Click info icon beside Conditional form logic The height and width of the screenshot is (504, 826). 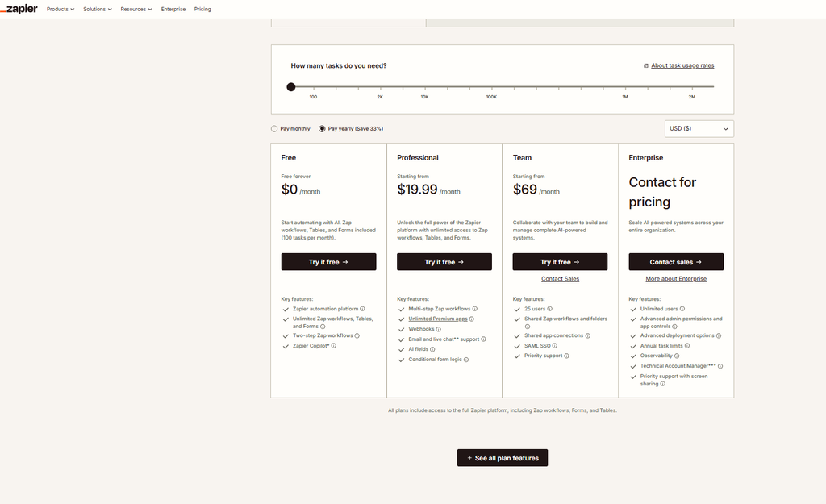coord(466,360)
